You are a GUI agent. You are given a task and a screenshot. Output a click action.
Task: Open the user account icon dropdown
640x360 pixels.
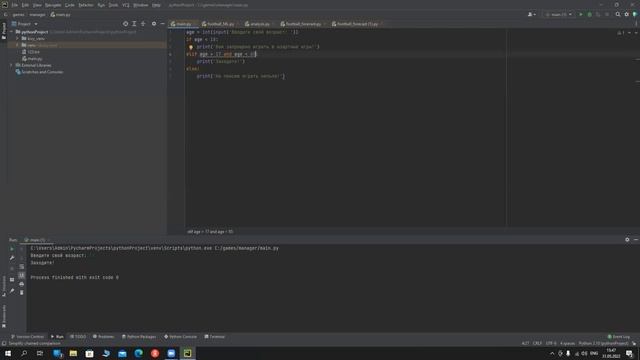531,14
